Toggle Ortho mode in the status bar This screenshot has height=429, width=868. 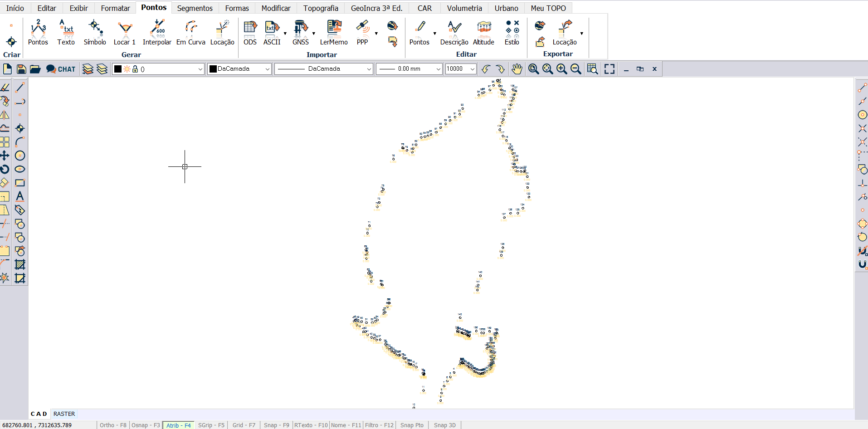pyautogui.click(x=113, y=425)
